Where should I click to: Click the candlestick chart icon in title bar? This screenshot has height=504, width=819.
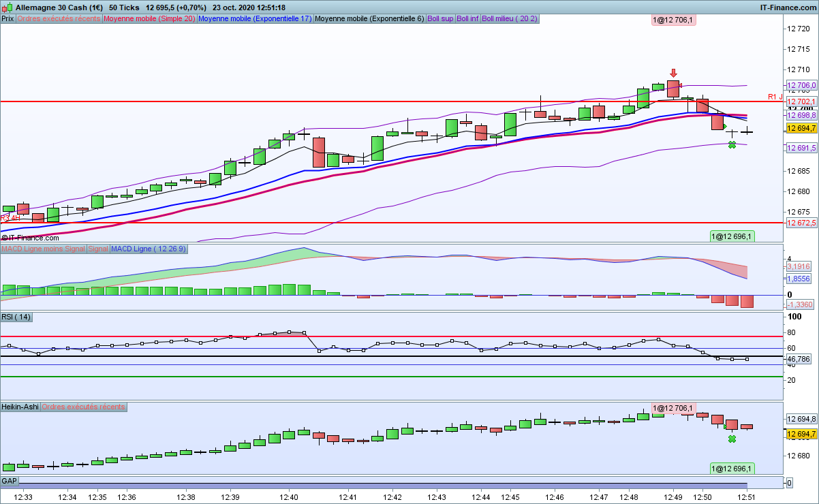click(7, 7)
